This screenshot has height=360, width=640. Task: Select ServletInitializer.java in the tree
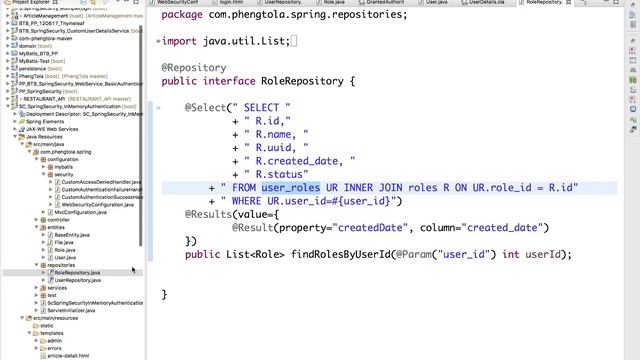tap(71, 310)
